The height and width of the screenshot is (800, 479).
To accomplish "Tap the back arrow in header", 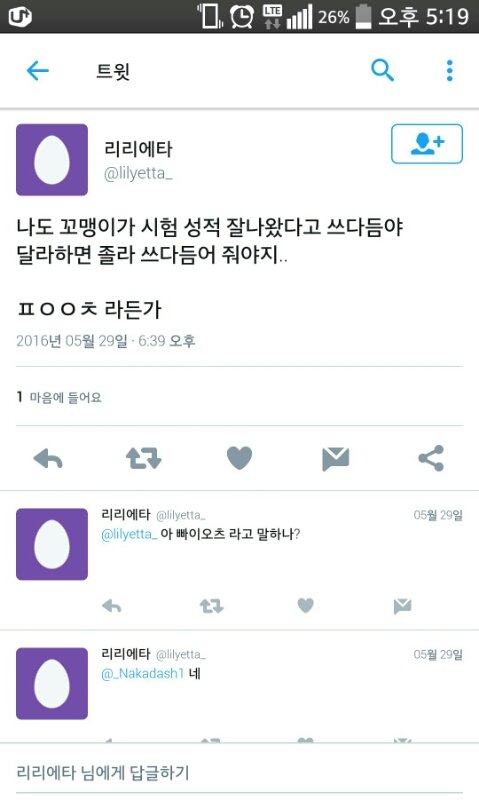I will (x=37, y=70).
